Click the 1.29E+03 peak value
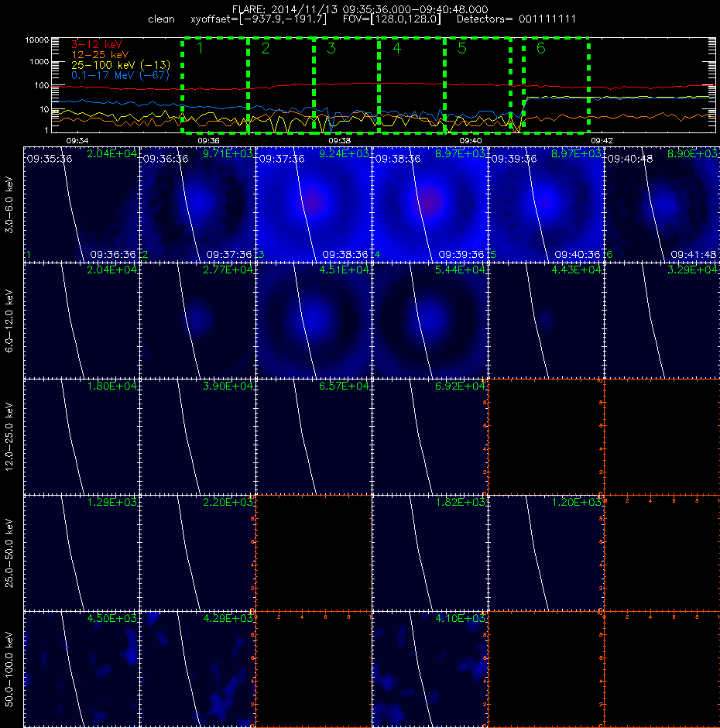 (x=112, y=502)
